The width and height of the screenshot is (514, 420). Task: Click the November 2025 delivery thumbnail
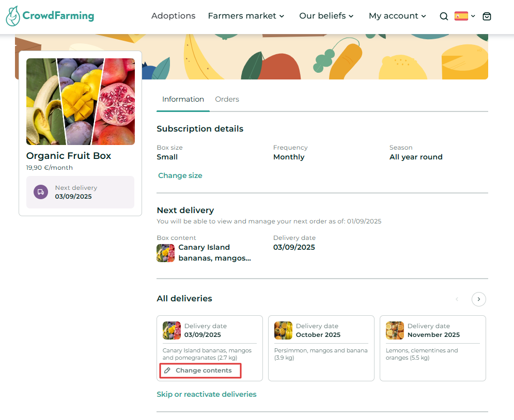pos(395,330)
